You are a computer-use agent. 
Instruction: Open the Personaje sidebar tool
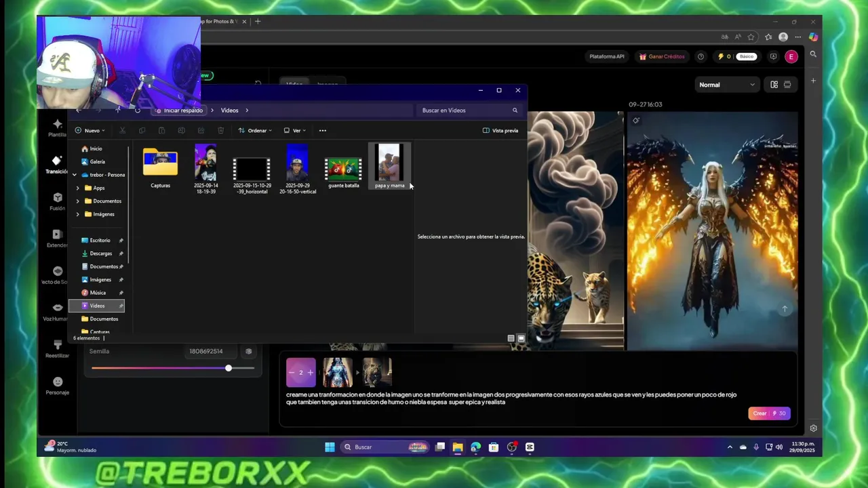(x=57, y=386)
